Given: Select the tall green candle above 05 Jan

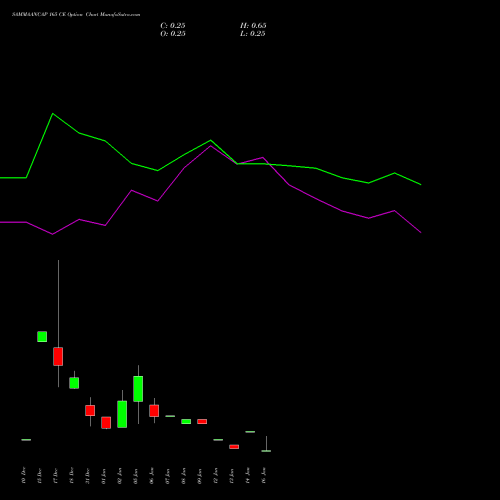Looking at the screenshot, I should pyautogui.click(x=138, y=389).
